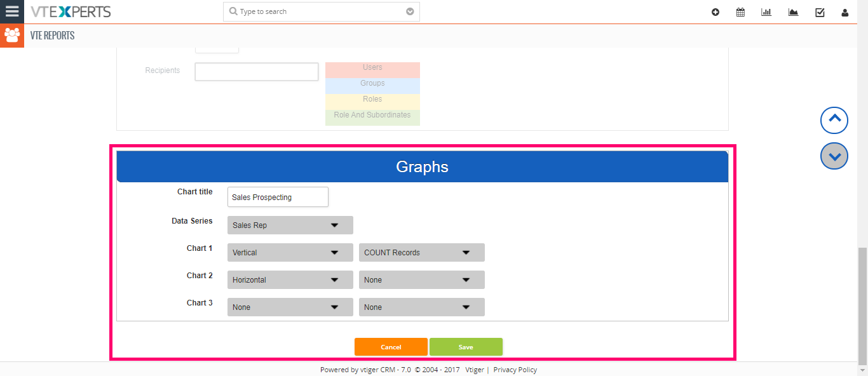Open the bar chart reports icon
This screenshot has height=376, width=868.
[766, 12]
